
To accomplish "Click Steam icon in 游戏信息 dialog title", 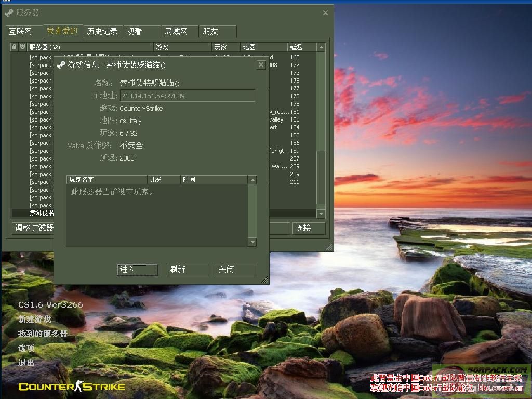I will click(x=61, y=65).
